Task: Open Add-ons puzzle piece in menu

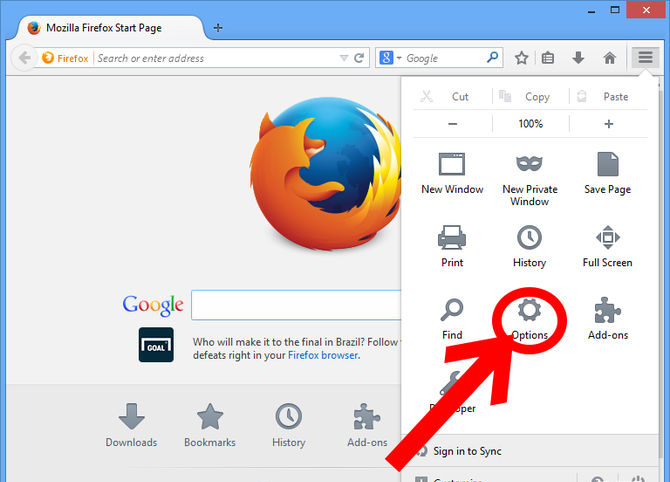Action: (x=608, y=319)
